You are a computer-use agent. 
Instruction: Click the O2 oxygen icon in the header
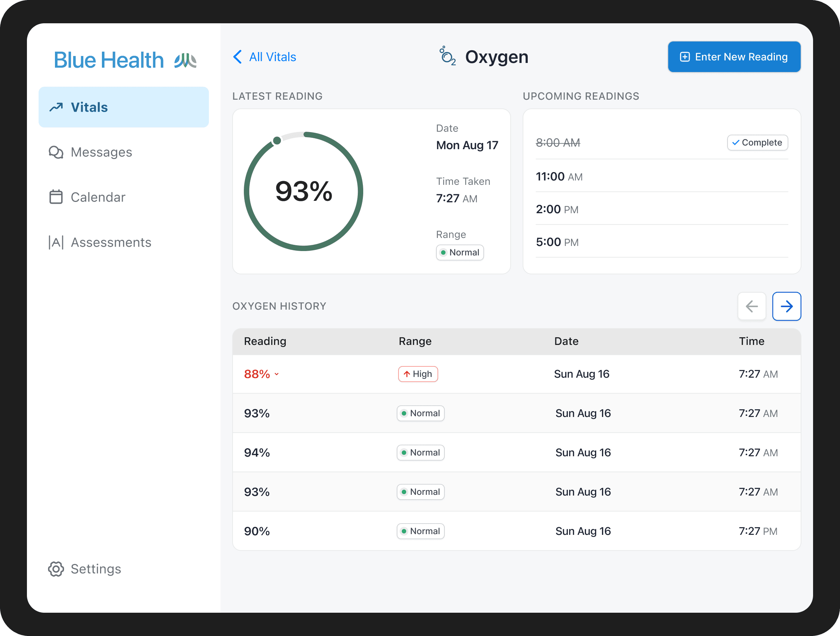pos(447,56)
